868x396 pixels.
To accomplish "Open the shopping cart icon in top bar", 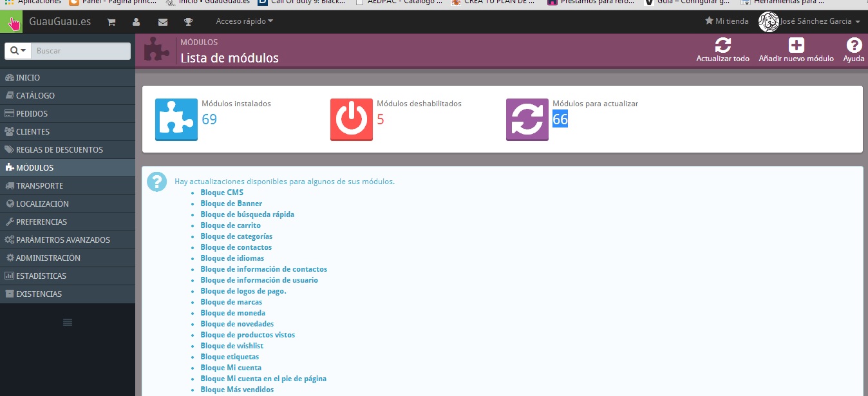I will pos(111,22).
